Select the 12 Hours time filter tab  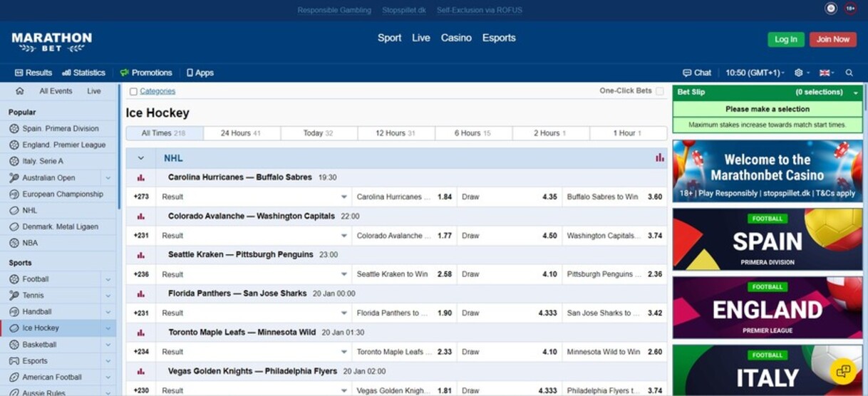point(396,133)
